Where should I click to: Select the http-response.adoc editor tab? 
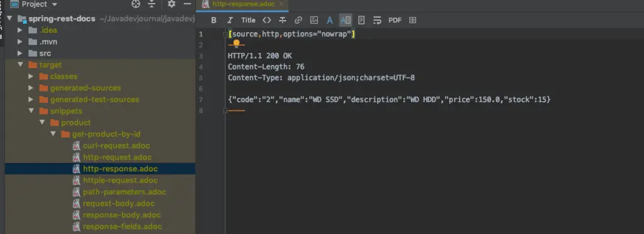[242, 4]
